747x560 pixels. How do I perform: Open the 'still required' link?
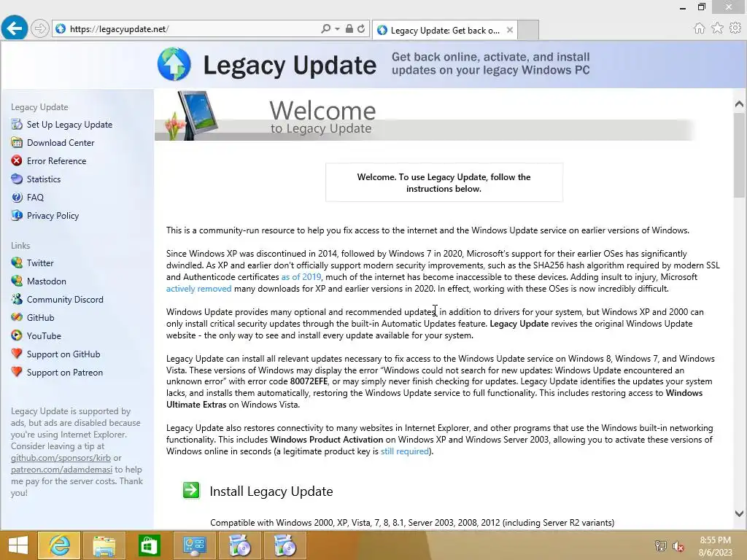405,451
